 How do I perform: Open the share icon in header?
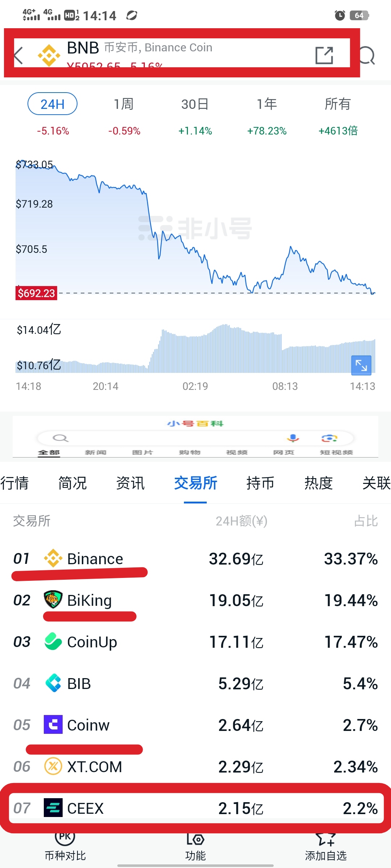[x=324, y=55]
